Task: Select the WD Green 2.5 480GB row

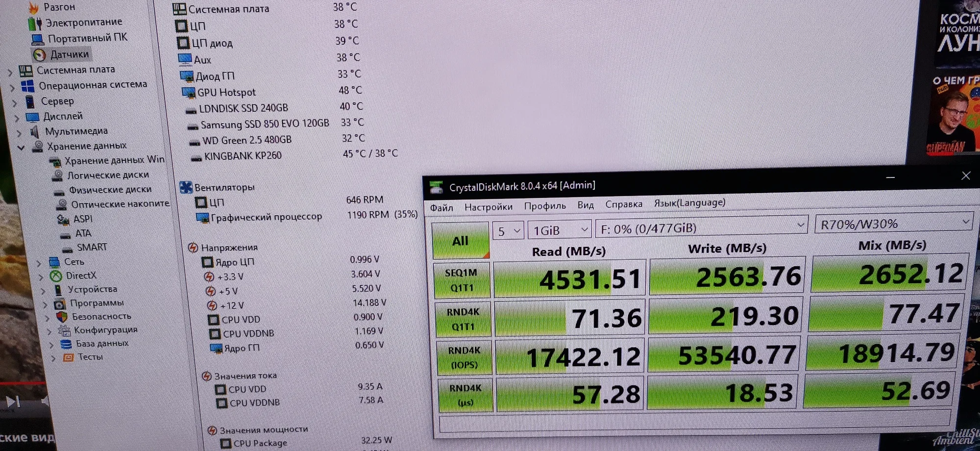Action: [x=278, y=140]
